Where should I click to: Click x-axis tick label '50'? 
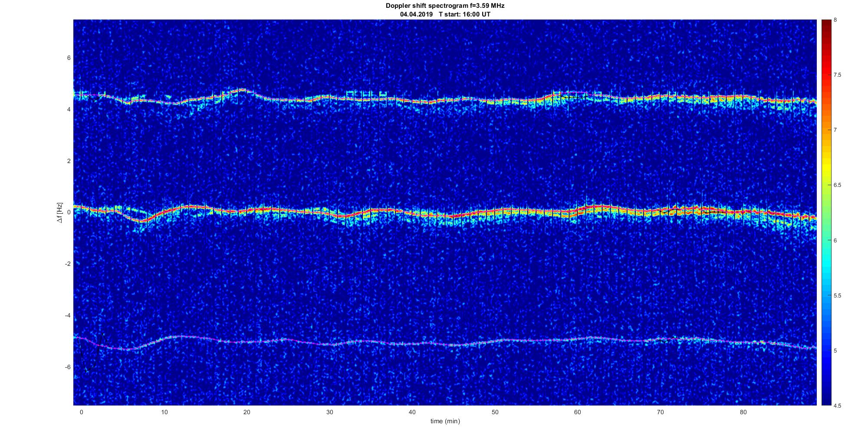tap(495, 412)
